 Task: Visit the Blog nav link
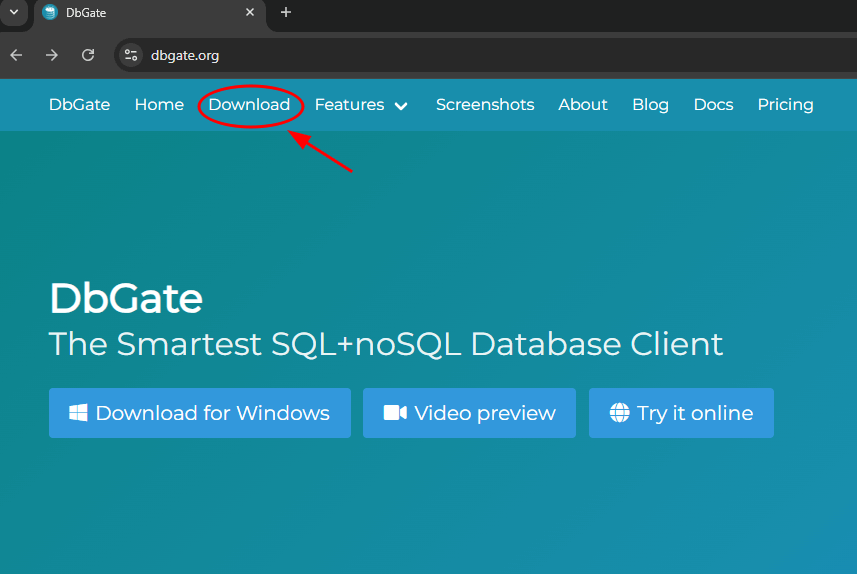650,104
